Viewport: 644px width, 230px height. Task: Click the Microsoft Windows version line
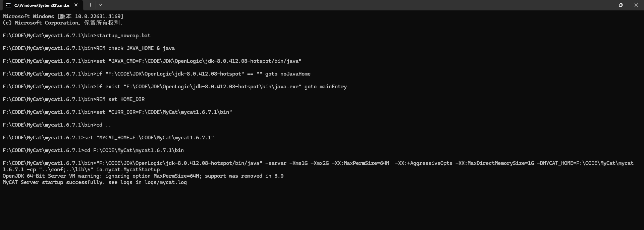pyautogui.click(x=63, y=16)
